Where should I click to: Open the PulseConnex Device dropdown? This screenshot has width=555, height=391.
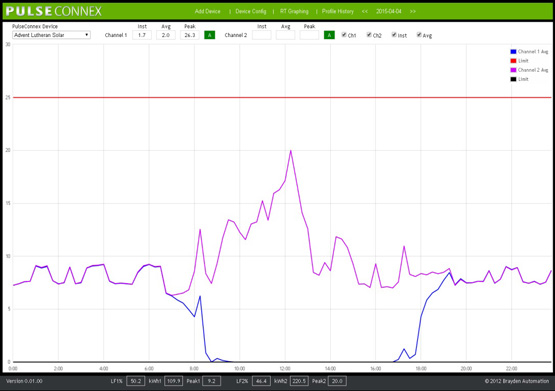coord(51,35)
